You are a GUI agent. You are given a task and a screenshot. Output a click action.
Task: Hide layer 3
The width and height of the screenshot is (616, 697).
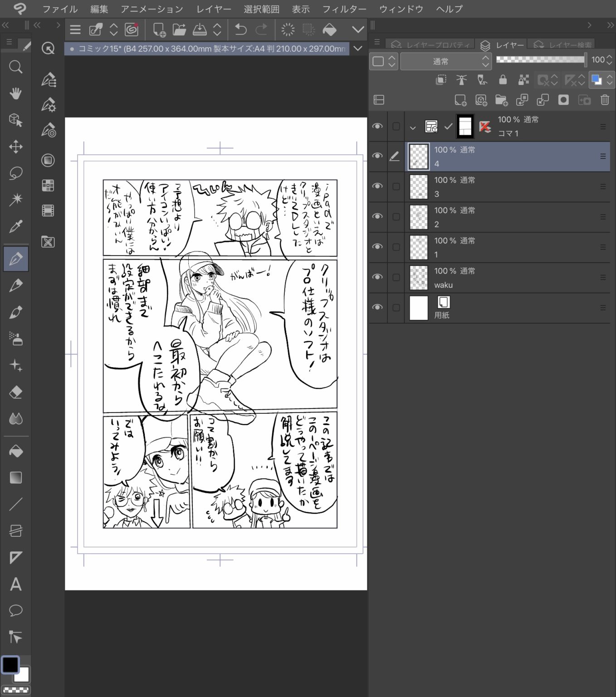pos(377,186)
